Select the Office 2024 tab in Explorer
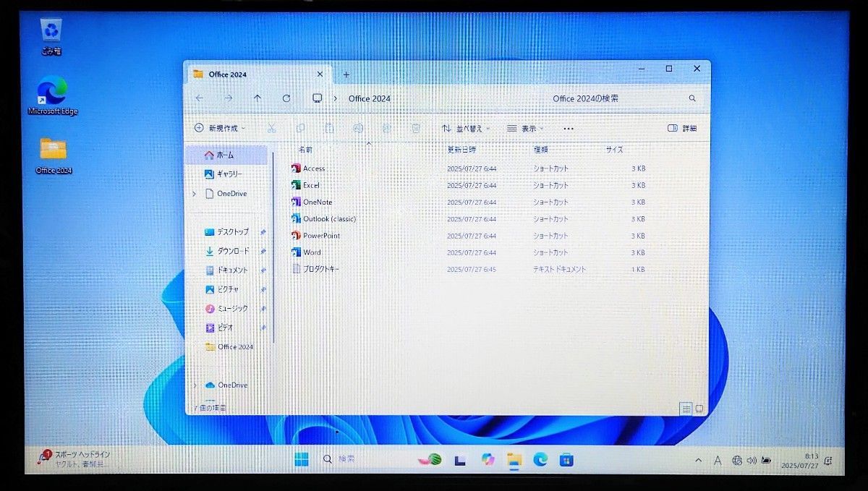The image size is (868, 491). tap(258, 74)
